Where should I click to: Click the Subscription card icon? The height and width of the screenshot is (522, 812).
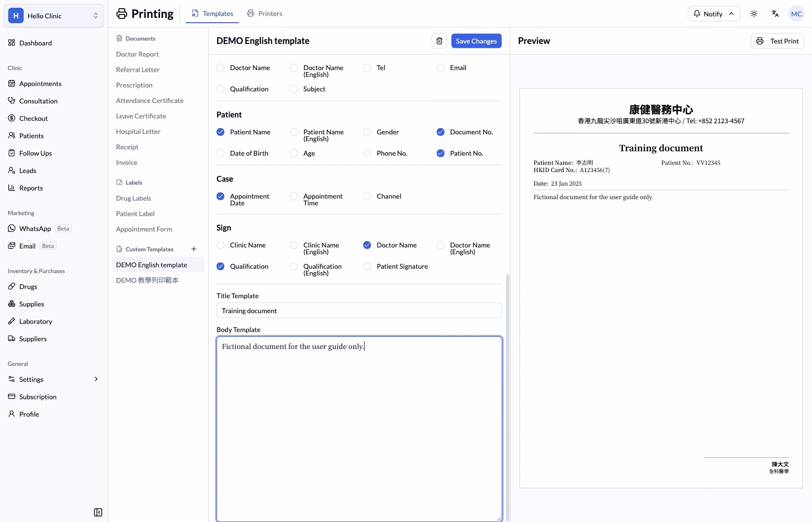click(12, 396)
